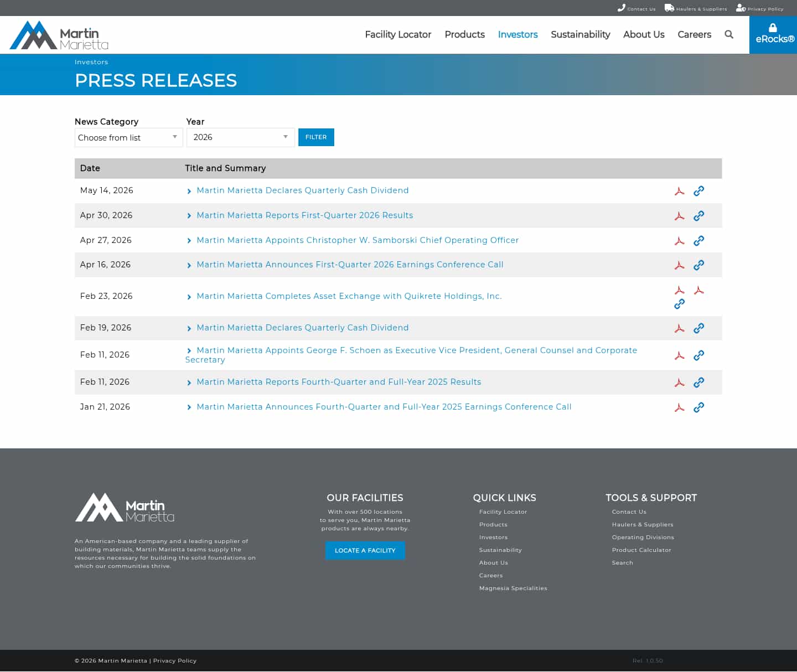Click the FILTER button
The width and height of the screenshot is (797, 672).
tap(316, 137)
